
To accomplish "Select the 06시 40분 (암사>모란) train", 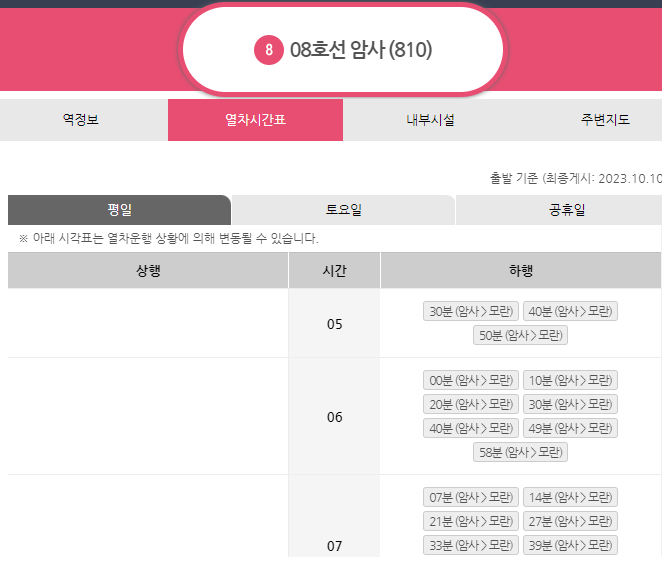I will 471,428.
